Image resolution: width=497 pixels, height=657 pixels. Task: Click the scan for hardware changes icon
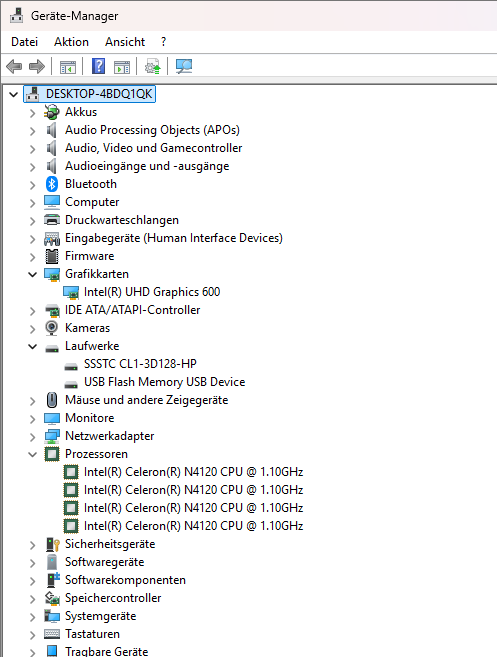184,66
